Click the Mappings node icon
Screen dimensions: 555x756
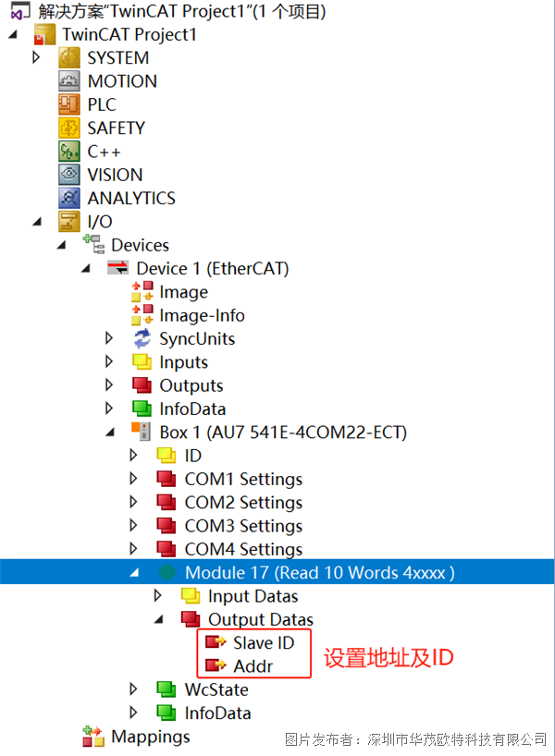(x=93, y=737)
